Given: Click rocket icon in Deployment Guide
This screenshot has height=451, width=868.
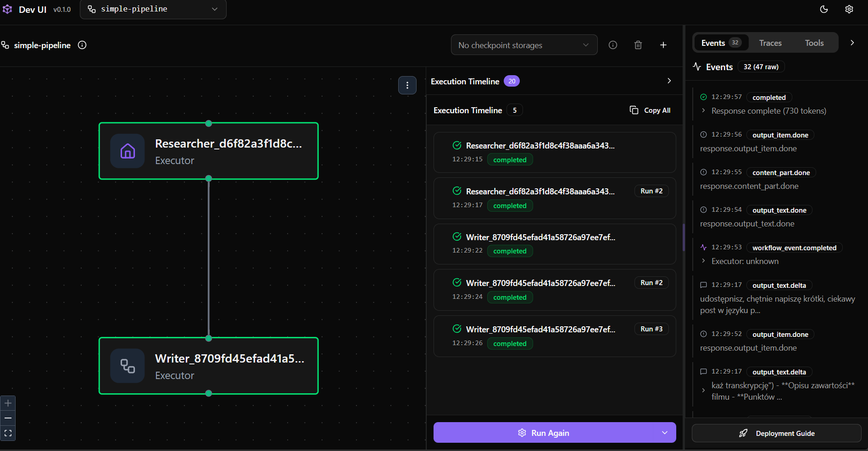Looking at the screenshot, I should coord(743,433).
